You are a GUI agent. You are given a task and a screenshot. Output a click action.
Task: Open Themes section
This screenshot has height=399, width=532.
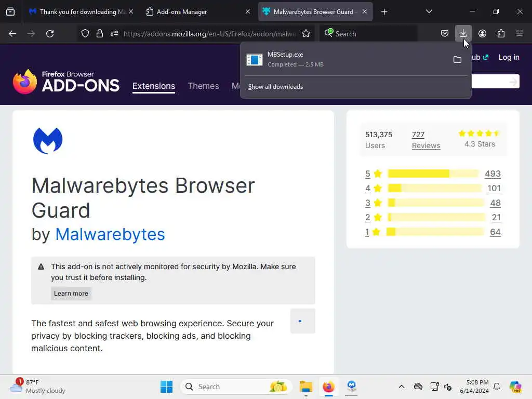pos(203,86)
